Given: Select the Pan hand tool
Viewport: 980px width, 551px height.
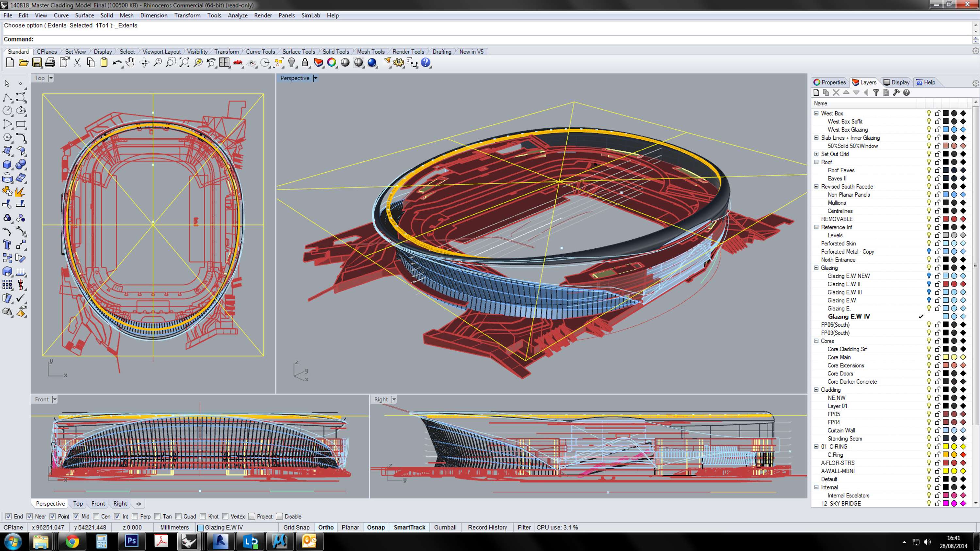Looking at the screenshot, I should click(x=130, y=63).
